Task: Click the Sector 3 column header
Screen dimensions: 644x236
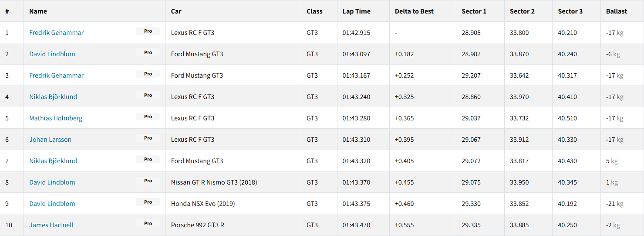Action: (570, 11)
